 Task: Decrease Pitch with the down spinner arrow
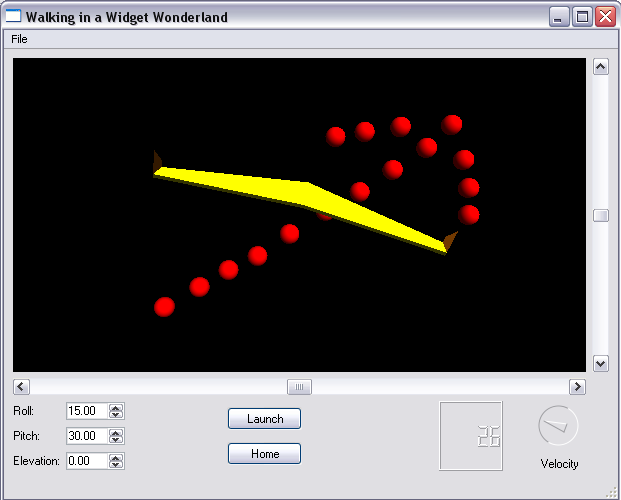(x=116, y=440)
